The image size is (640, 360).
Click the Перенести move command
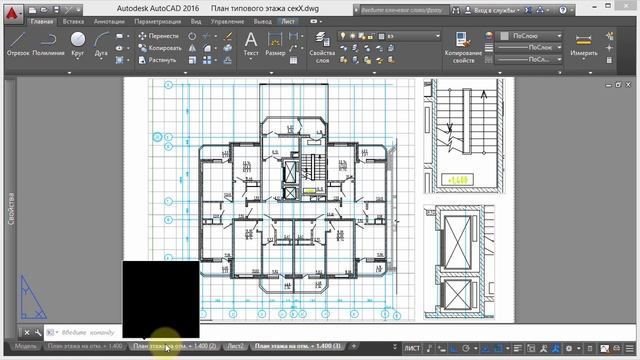pyautogui.click(x=159, y=36)
